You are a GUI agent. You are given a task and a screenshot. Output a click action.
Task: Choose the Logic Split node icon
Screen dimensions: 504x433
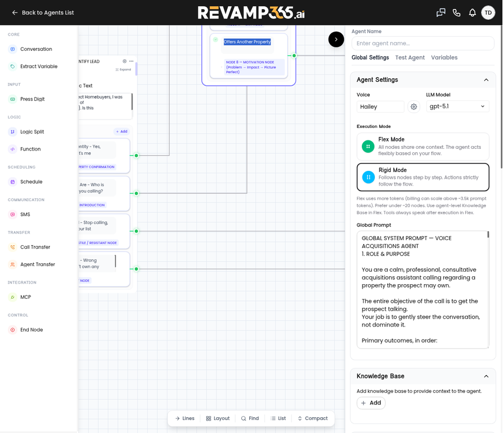click(12, 132)
